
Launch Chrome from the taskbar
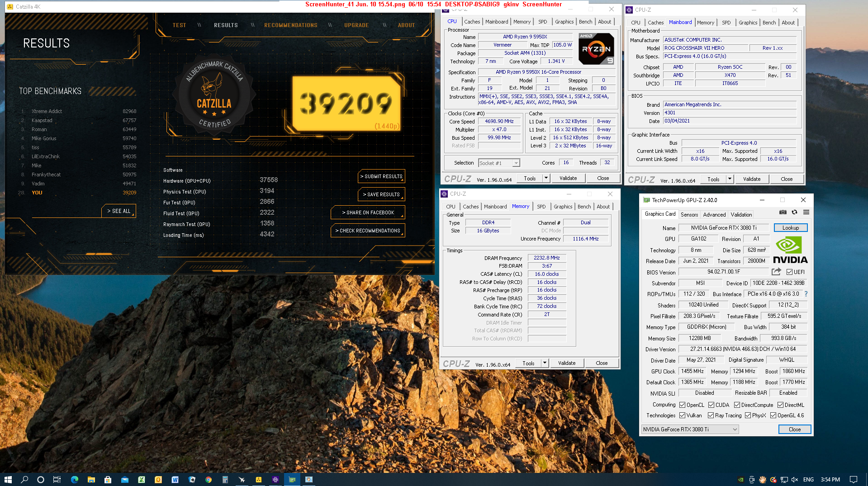[209, 480]
